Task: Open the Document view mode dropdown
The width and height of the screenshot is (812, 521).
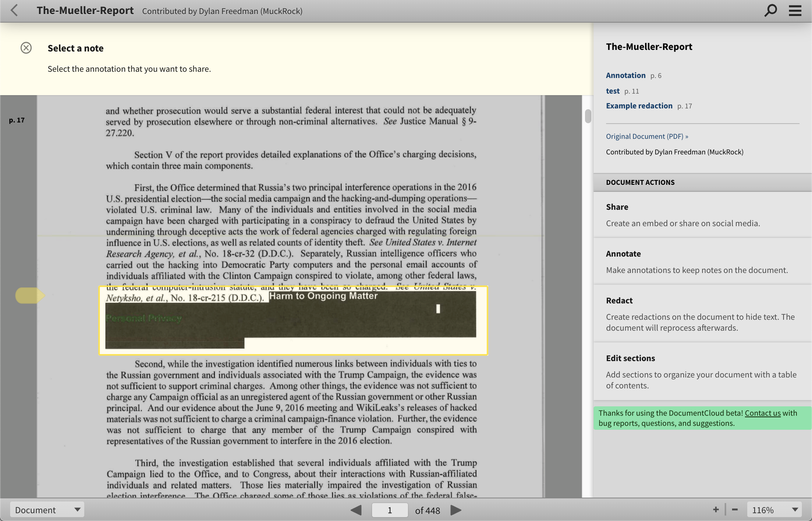Action: coord(47,510)
